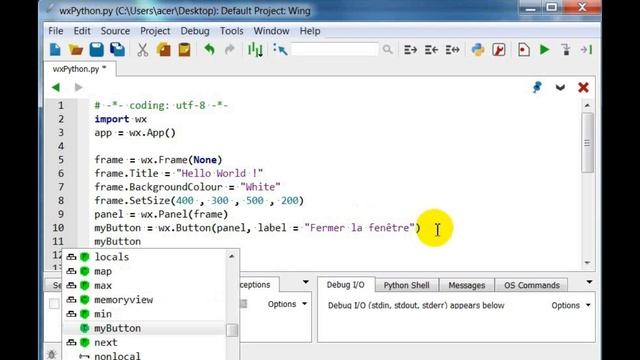Image resolution: width=640 pixels, height=360 pixels.
Task: Click the editor scrollbar's down arrow
Action: tap(587, 263)
